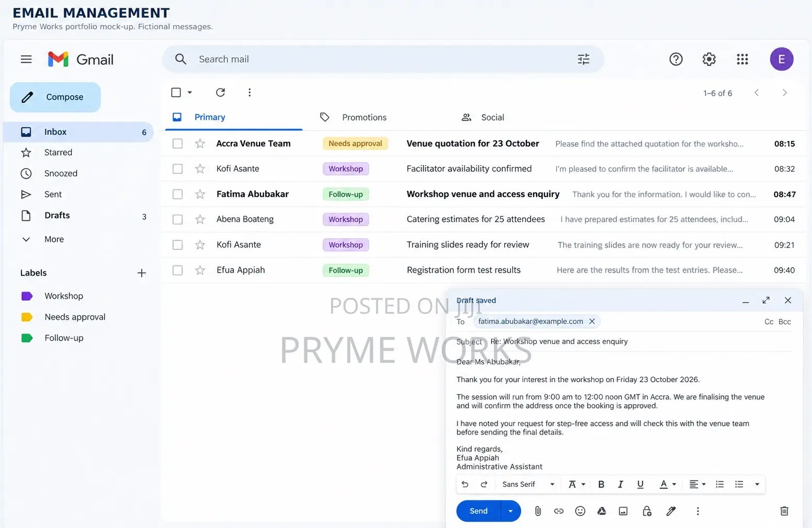The width and height of the screenshot is (812, 528).
Task: Open the alignment dropdown
Action: pos(698,484)
